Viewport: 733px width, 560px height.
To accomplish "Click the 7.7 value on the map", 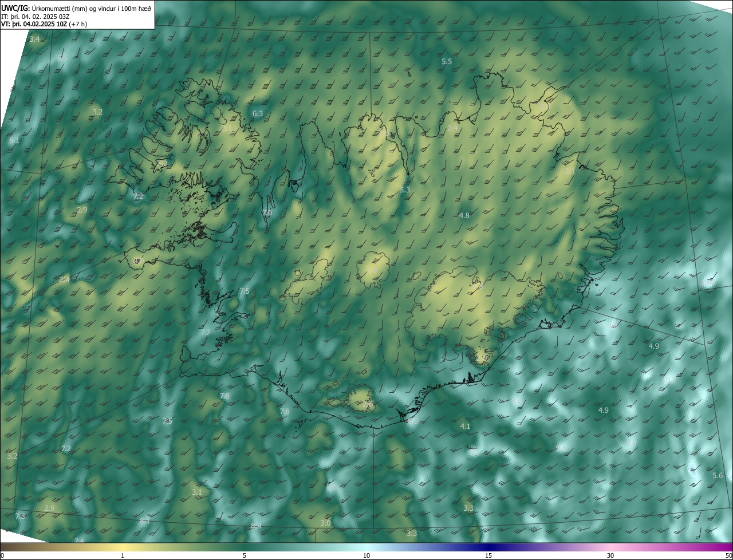I will 206,333.
